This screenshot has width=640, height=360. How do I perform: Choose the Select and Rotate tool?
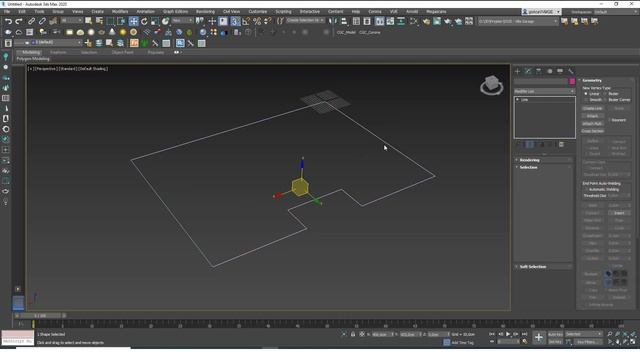[144, 21]
